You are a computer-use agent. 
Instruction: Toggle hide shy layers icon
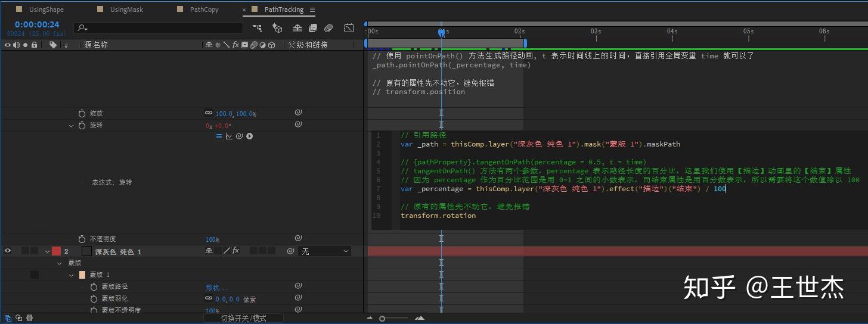(297, 28)
